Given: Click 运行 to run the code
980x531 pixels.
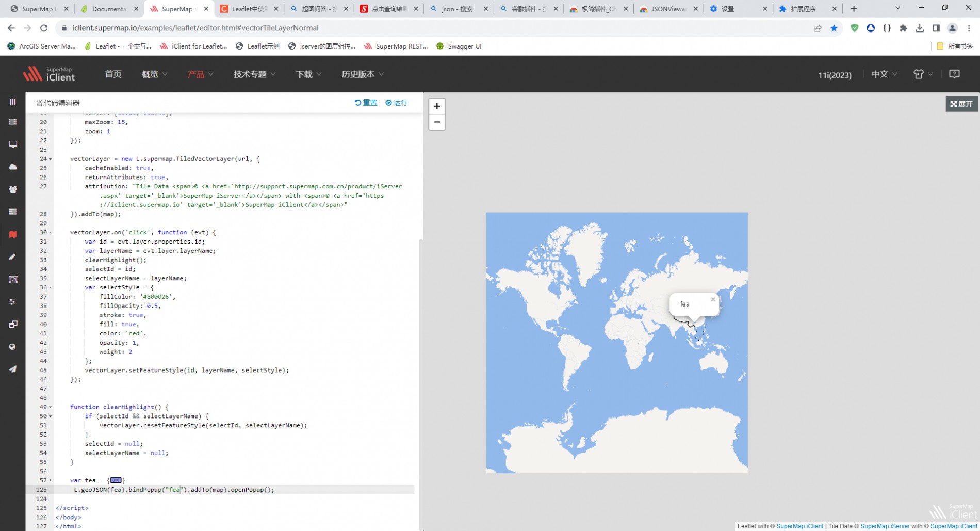Looking at the screenshot, I should [397, 103].
